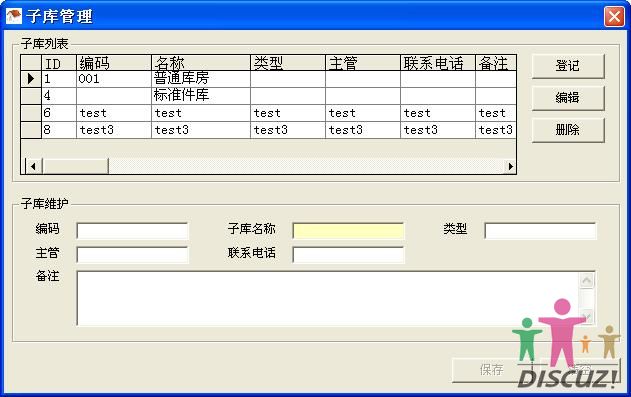
Task: Click the disabled 保存 button
Action: (491, 370)
